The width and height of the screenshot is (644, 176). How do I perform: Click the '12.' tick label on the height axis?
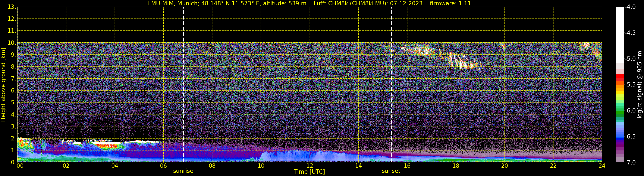pyautogui.click(x=12, y=19)
